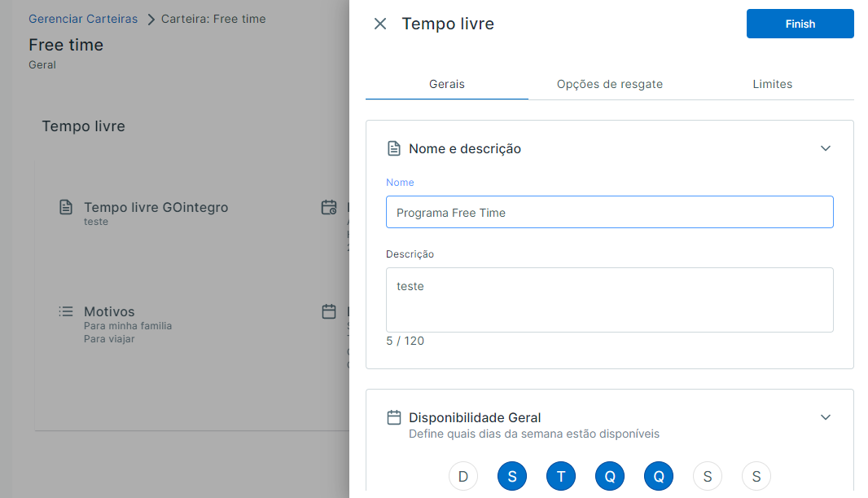
Task: Click the list icon next to Motivos
Action: [65, 311]
